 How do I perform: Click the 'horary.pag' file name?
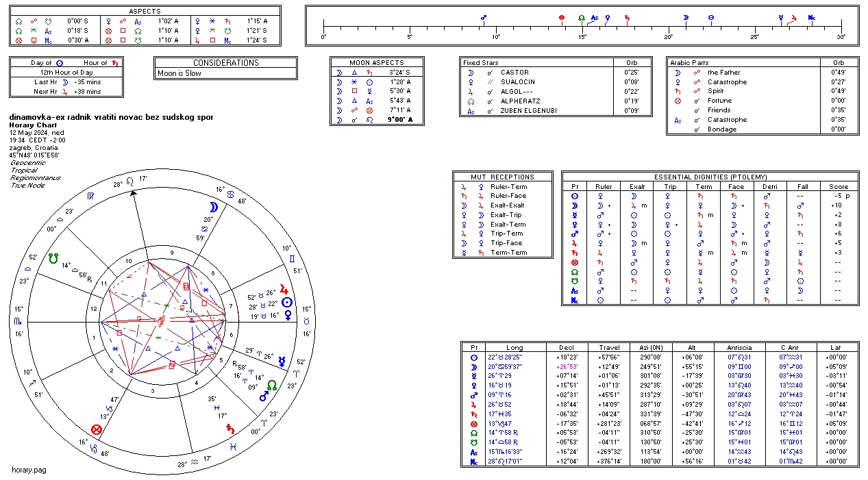[29, 470]
